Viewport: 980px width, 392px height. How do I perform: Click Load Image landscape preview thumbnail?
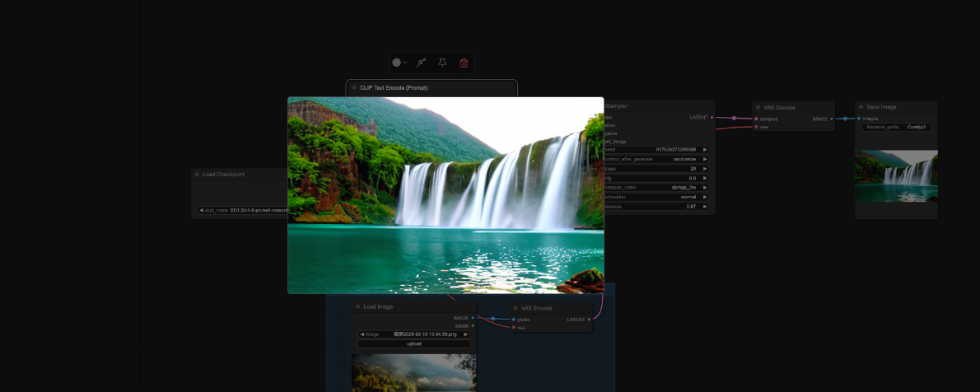point(413,373)
